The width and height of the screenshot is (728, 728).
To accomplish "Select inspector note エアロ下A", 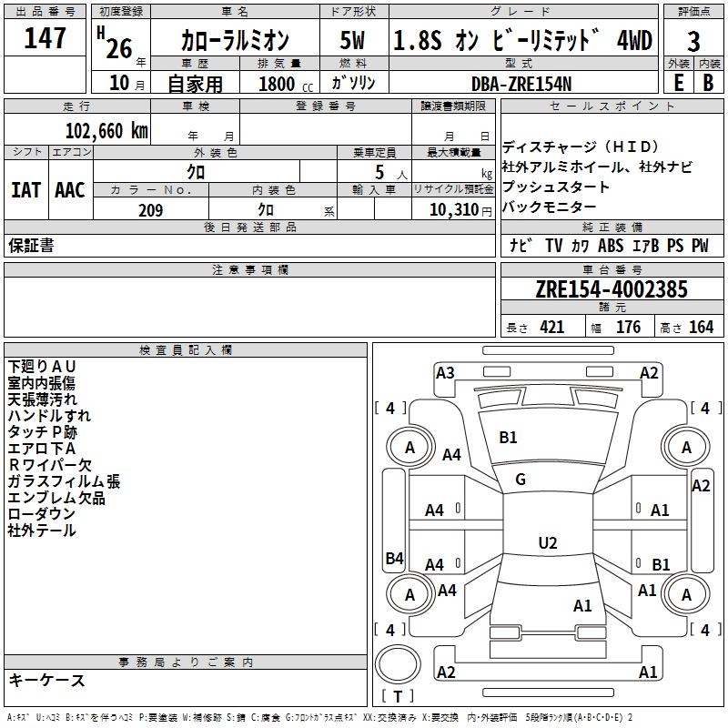I will tap(41, 449).
